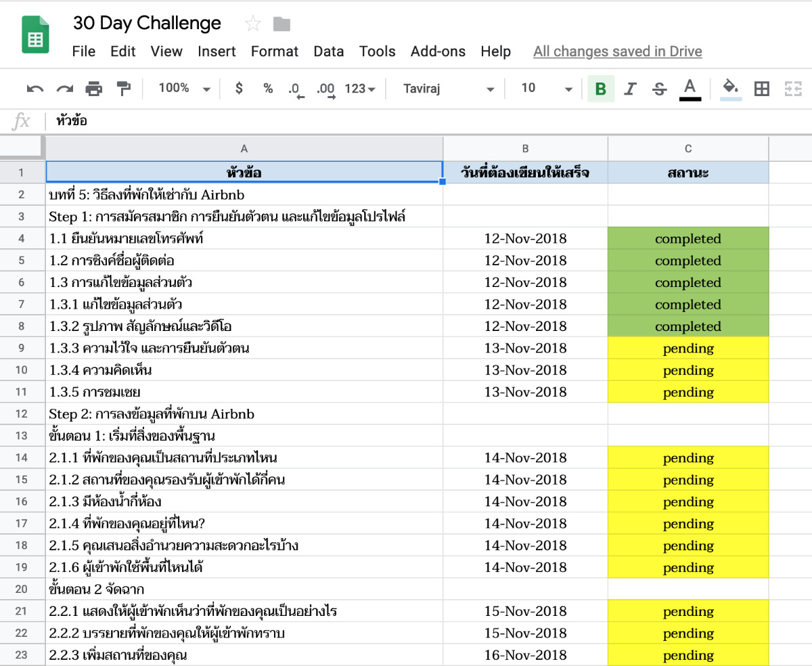Decrease decimal places
The height and width of the screenshot is (666, 812).
(x=296, y=89)
